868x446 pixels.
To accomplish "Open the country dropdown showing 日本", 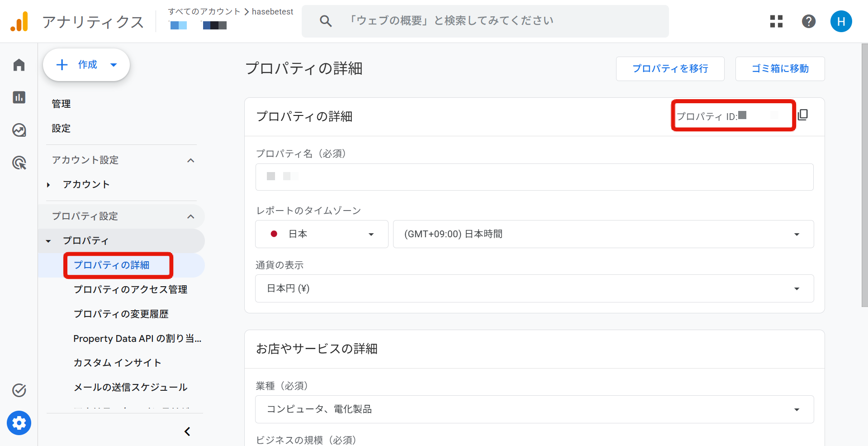I will coord(322,234).
